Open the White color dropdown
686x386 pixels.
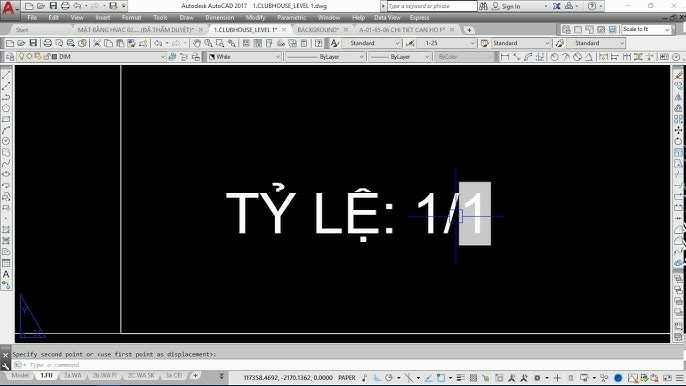coord(277,57)
